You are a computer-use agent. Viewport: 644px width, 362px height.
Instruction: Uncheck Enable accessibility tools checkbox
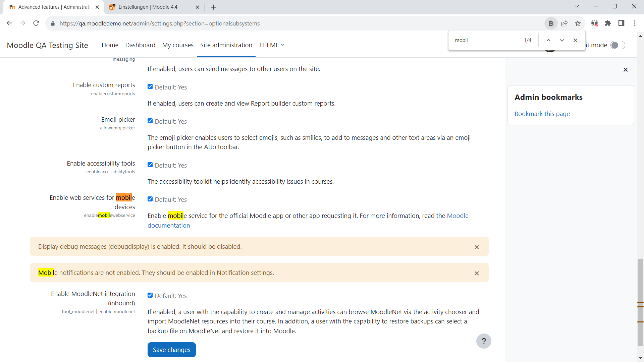click(x=150, y=165)
